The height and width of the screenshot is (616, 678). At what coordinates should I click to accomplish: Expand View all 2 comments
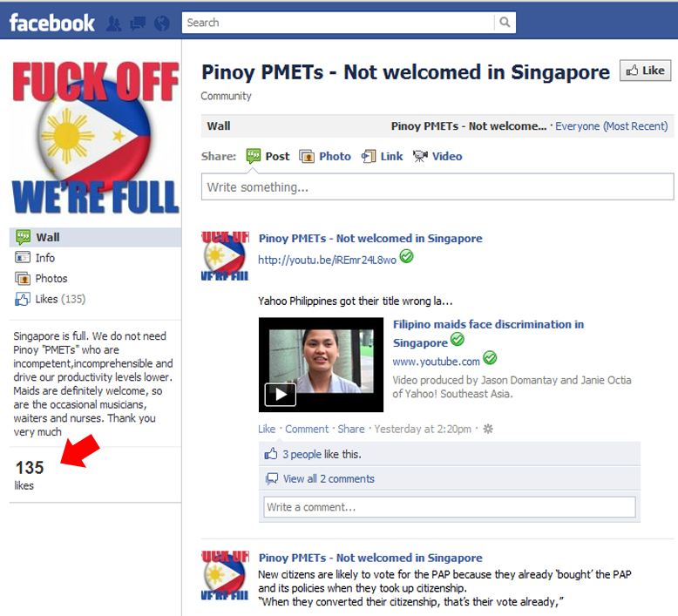click(x=329, y=478)
